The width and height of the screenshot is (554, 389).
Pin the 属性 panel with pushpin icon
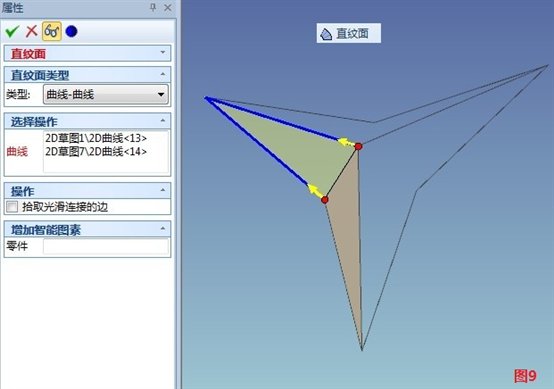pyautogui.click(x=153, y=7)
